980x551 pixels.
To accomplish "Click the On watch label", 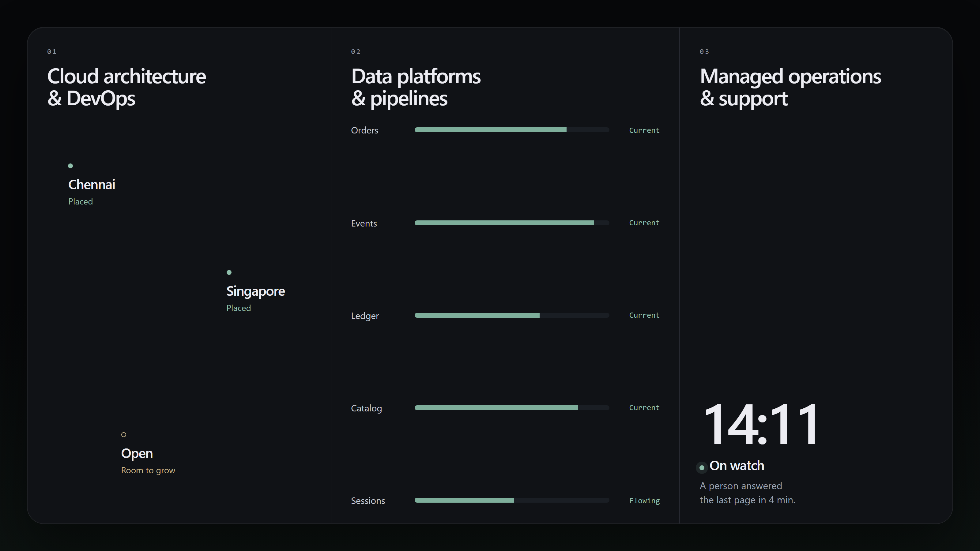I will pyautogui.click(x=737, y=466).
